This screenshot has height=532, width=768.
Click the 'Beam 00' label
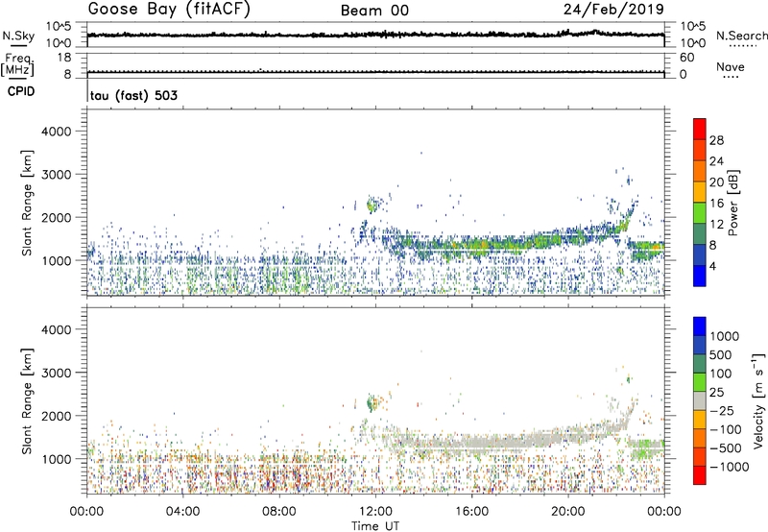tap(374, 11)
